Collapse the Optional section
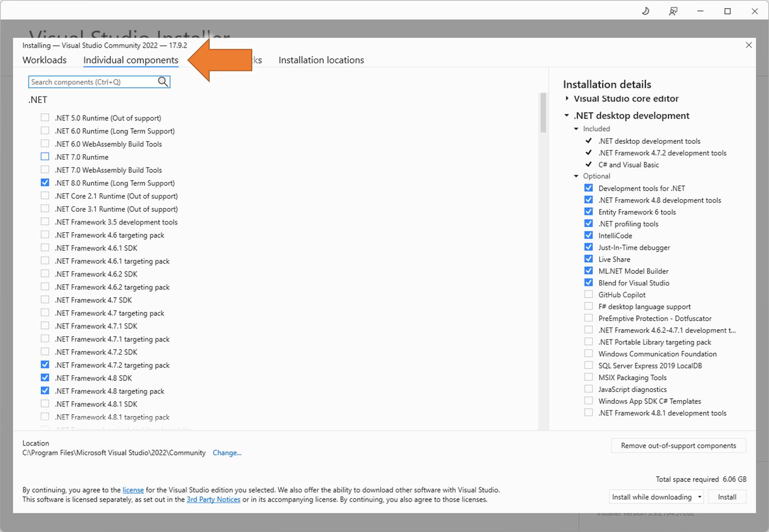 tap(576, 176)
